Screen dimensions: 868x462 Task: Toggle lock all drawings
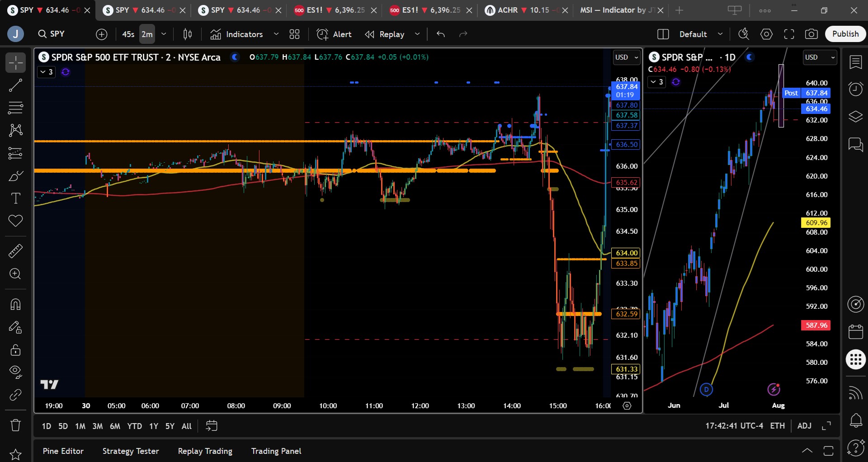(x=15, y=349)
